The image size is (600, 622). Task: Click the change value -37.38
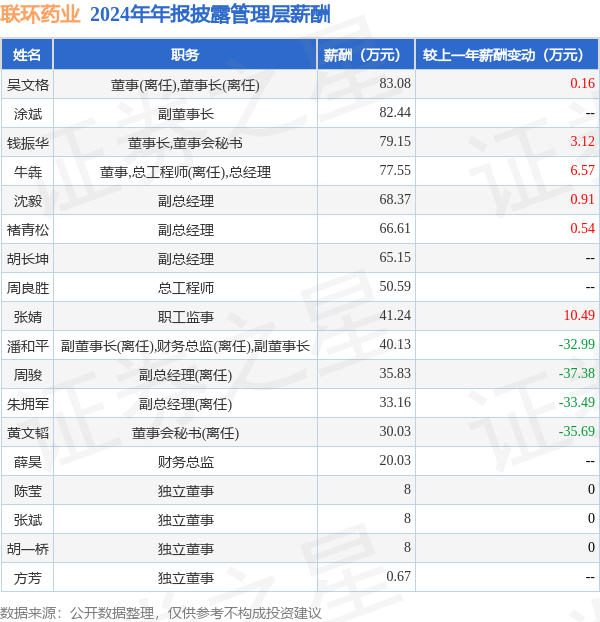tap(577, 373)
